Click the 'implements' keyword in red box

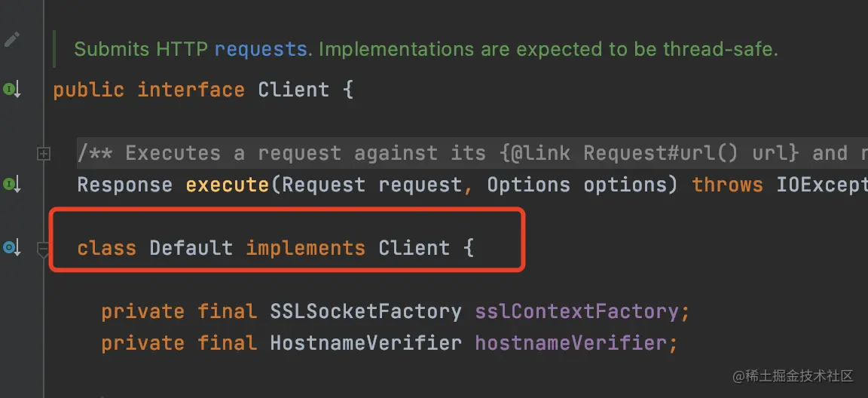pyautogui.click(x=306, y=247)
